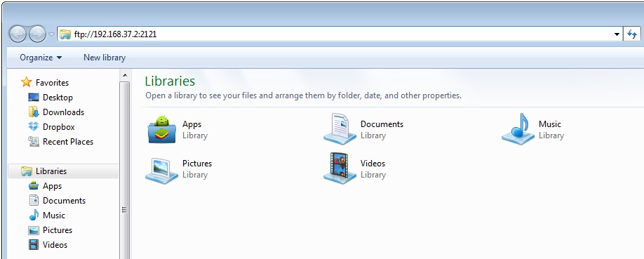The image size is (644, 259).
Task: Select Favorites star icon in sidebar
Action: pyautogui.click(x=26, y=82)
